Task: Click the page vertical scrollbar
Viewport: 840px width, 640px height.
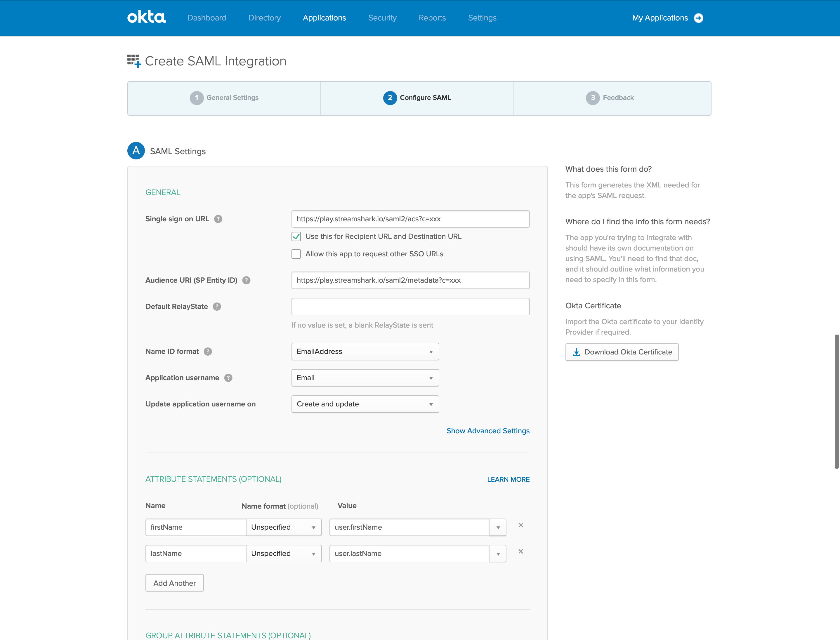Action: pos(836,401)
